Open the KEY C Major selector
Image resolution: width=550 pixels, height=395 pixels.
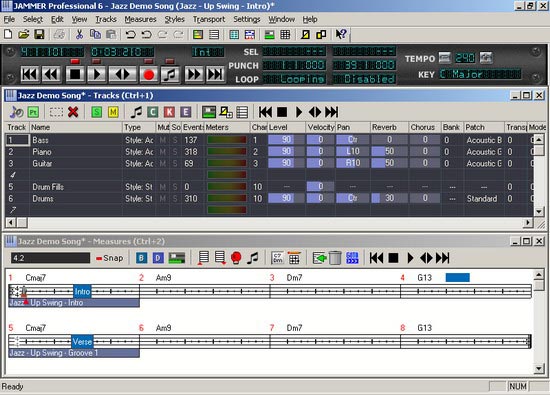coord(481,74)
